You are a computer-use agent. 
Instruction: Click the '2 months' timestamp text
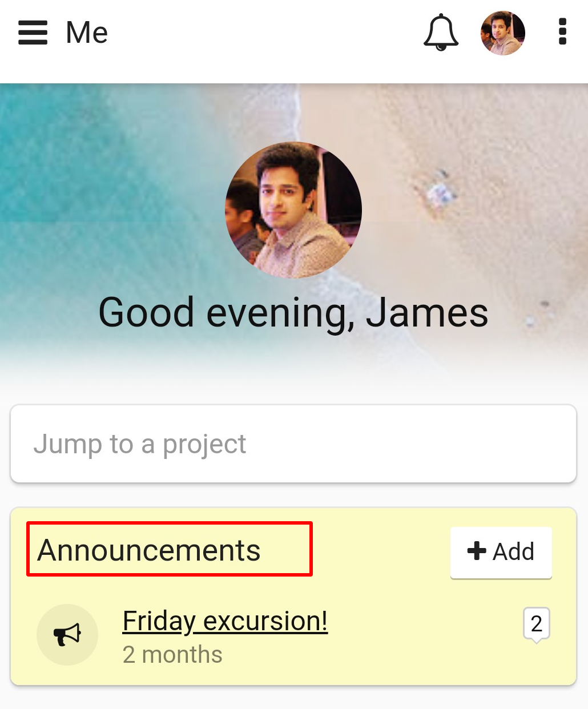(x=172, y=655)
